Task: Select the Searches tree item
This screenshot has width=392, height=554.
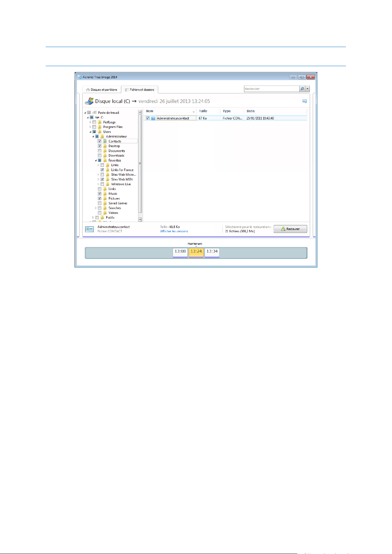Action: point(115,208)
